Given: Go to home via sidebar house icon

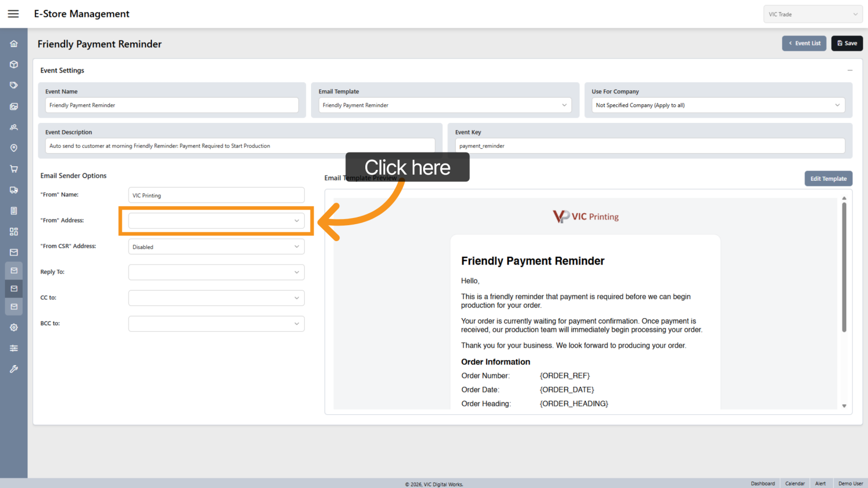Looking at the screenshot, I should (x=14, y=44).
